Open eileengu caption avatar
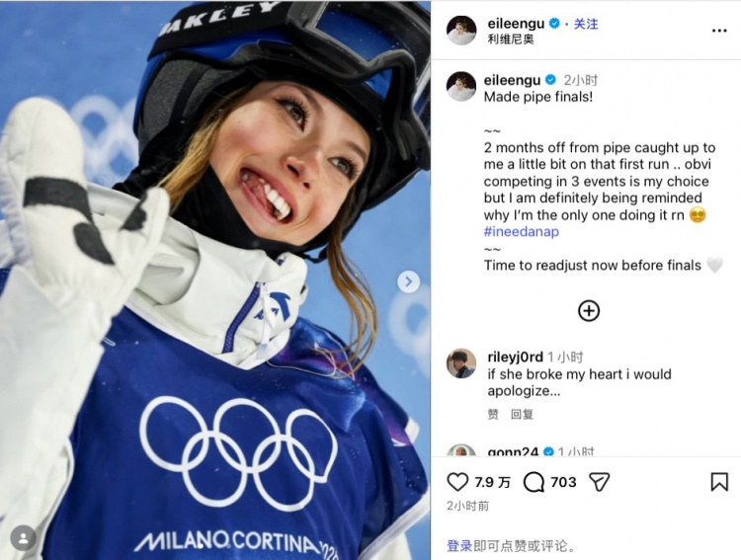Viewport: 741px width, 560px height. tap(461, 87)
